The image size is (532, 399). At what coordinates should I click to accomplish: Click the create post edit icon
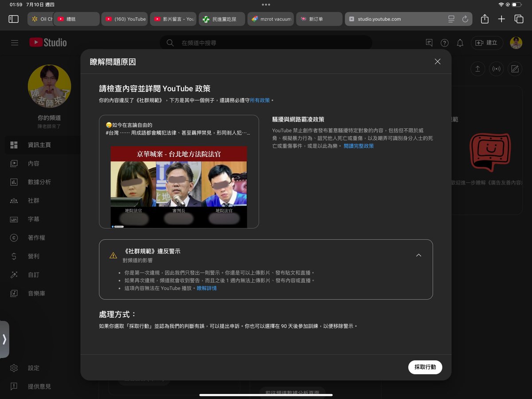pos(515,69)
